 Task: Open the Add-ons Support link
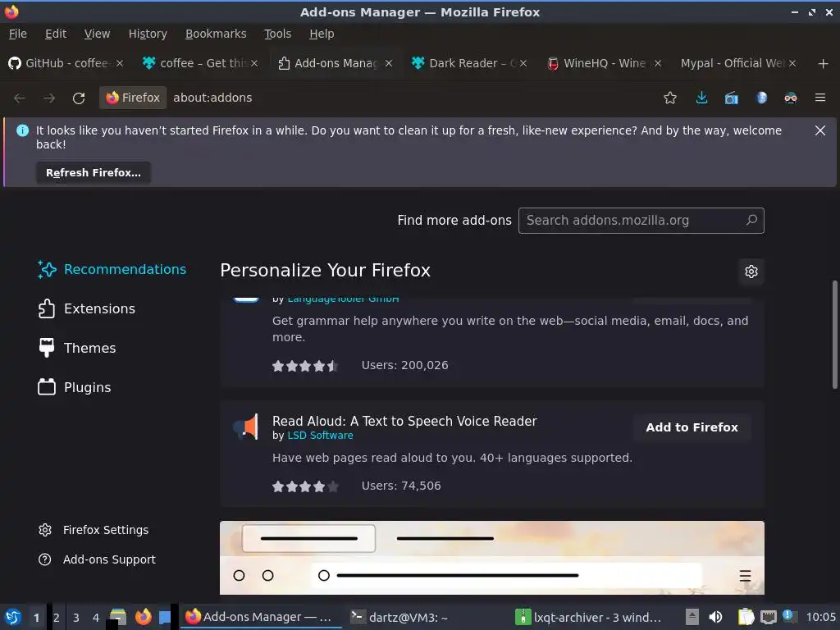tap(97, 559)
